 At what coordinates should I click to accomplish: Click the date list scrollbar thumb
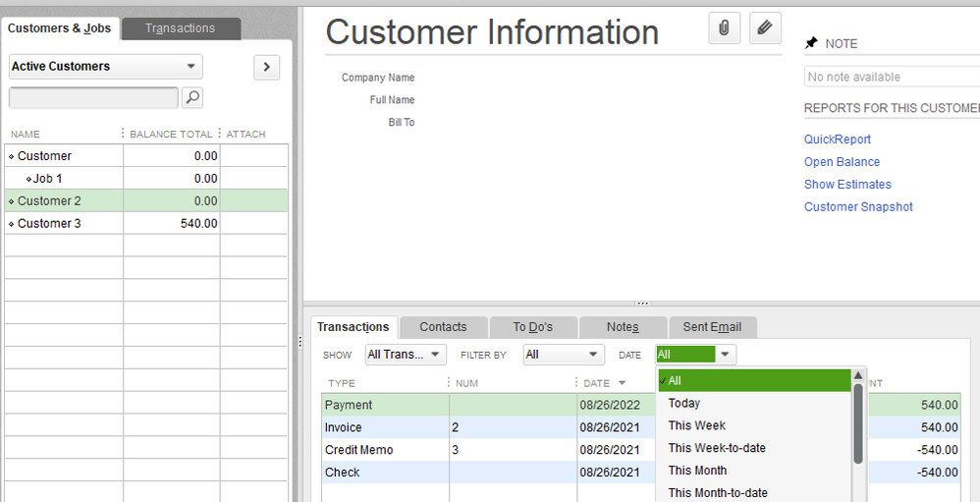coord(858,423)
